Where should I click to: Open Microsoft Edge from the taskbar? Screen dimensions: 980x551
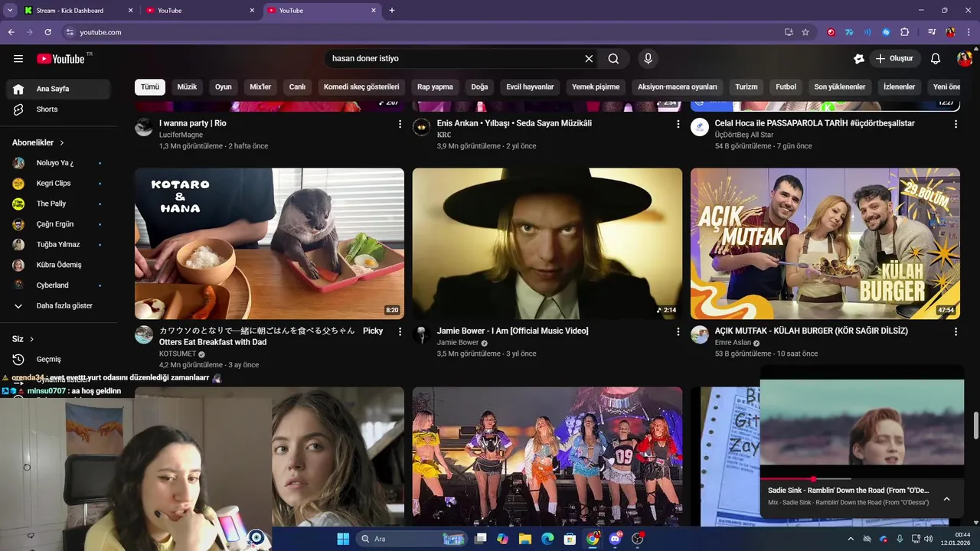[x=547, y=539]
